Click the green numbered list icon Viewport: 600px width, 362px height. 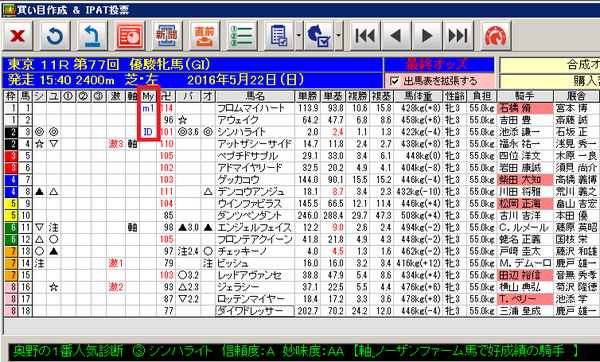[x=241, y=36]
